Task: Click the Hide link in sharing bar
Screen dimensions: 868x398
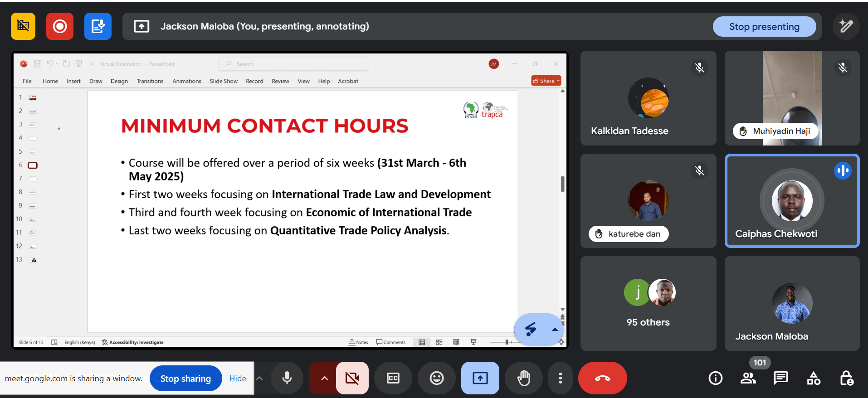Action: tap(237, 379)
